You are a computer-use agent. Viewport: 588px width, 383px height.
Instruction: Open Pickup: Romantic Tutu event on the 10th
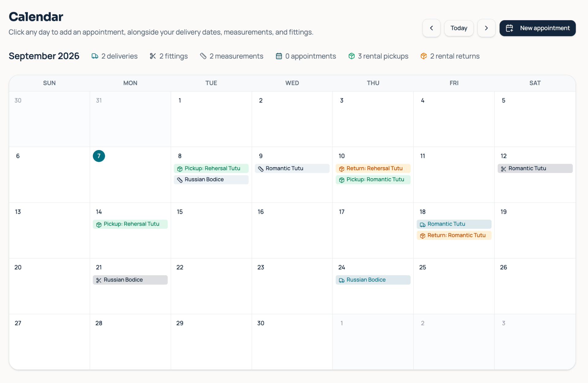373,179
